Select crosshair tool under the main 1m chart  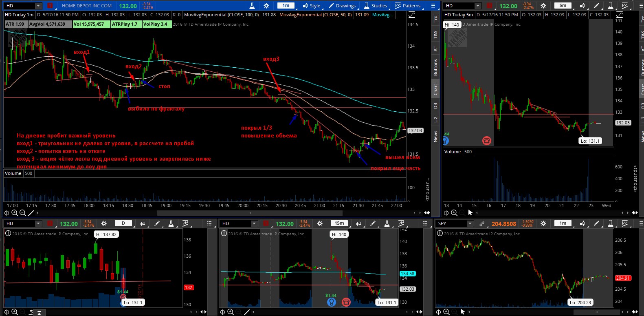[7, 213]
